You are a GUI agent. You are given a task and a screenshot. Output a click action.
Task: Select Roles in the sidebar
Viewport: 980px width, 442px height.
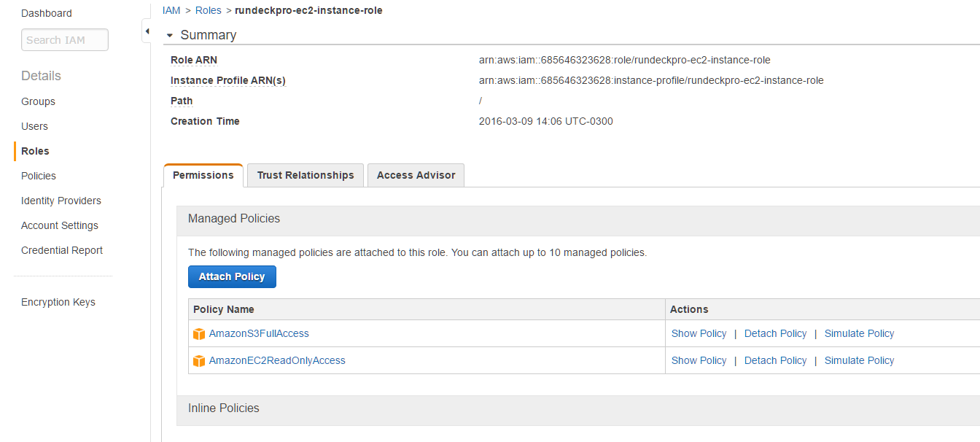pyautogui.click(x=35, y=151)
